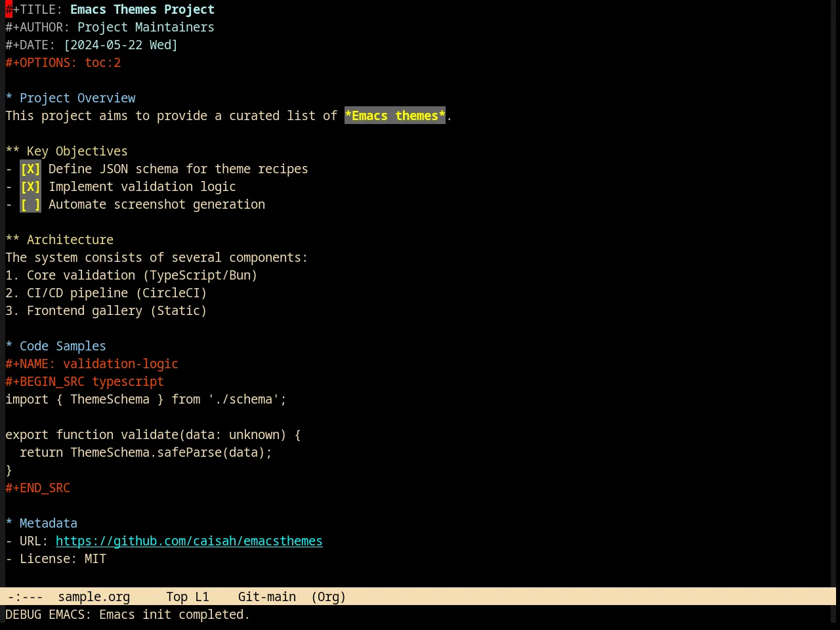Place cursor on '#+TITLE:' keyword
The image size is (840, 630).
(34, 10)
